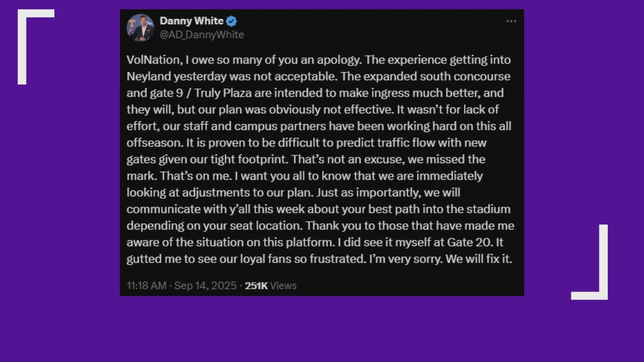Click the 11:18 AM time text

pos(146,286)
